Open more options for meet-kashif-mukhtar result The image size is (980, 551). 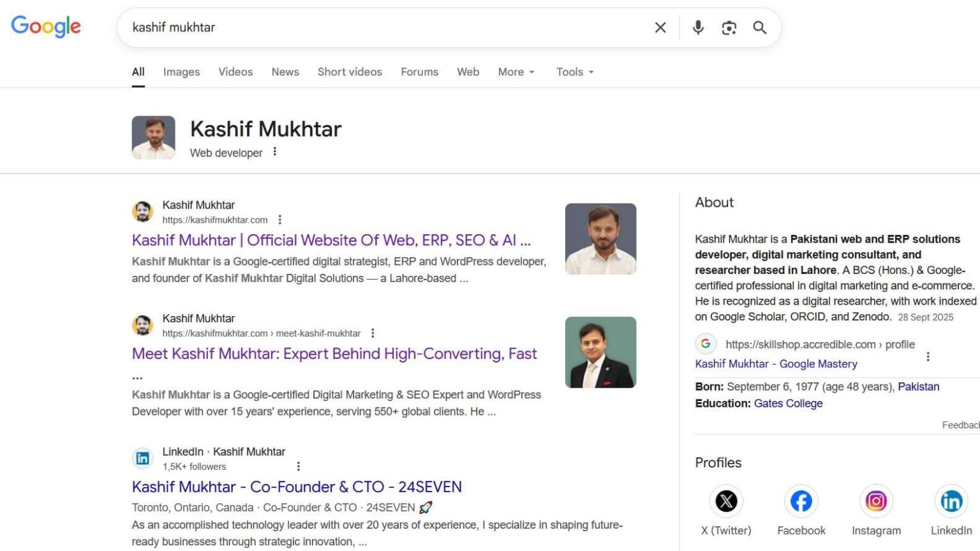373,333
